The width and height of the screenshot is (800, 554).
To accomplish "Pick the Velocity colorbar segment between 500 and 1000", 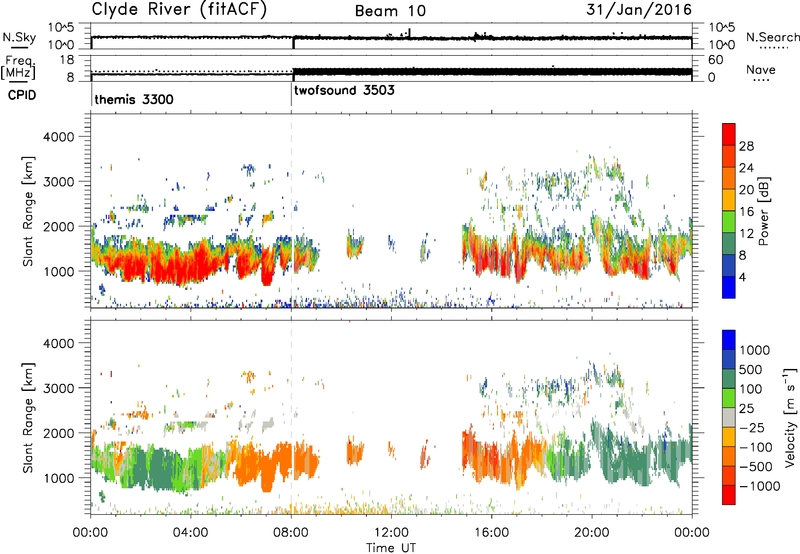I will coord(729,359).
